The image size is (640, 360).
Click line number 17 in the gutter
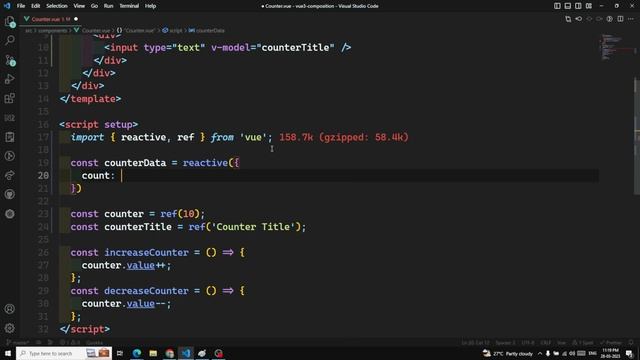(43, 137)
